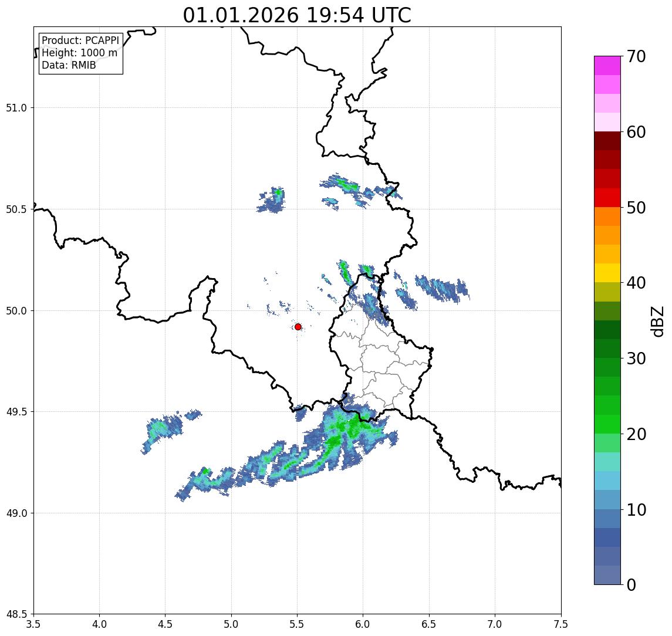Image resolution: width=672 pixels, height=636 pixels.
Task: Click the colorbar label 'dBZ'
Action: (x=657, y=322)
